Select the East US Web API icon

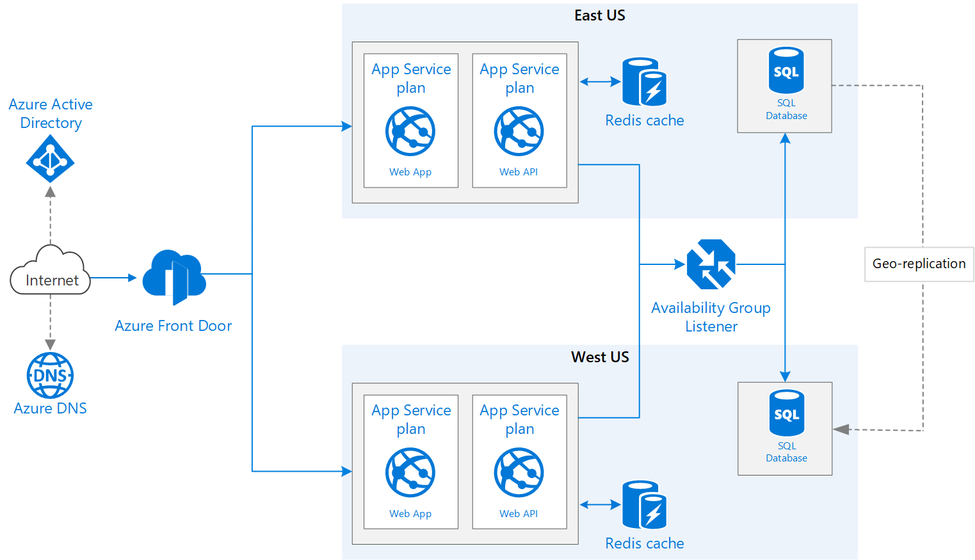click(519, 131)
